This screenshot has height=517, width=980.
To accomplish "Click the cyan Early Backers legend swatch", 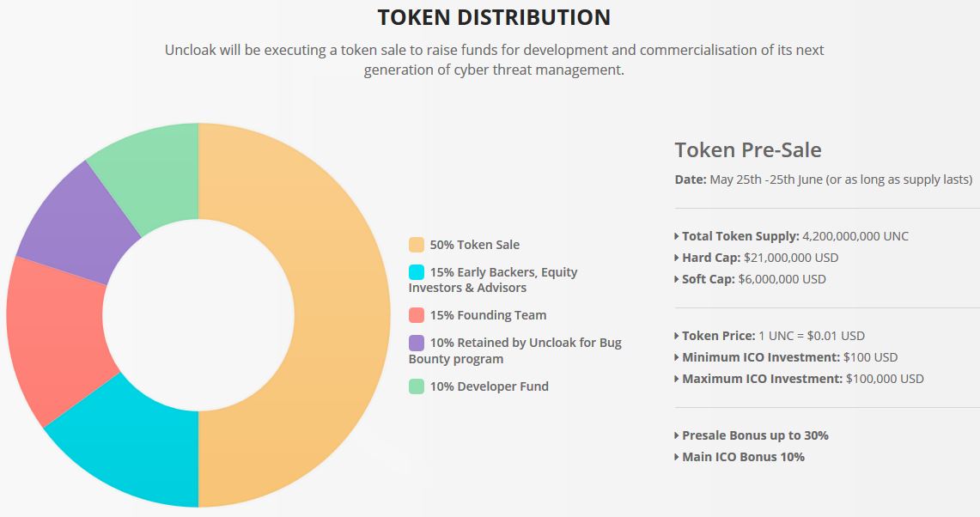I will click(417, 272).
